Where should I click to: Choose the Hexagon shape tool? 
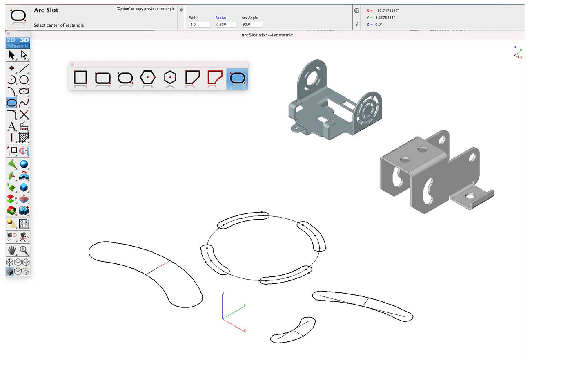(x=147, y=77)
